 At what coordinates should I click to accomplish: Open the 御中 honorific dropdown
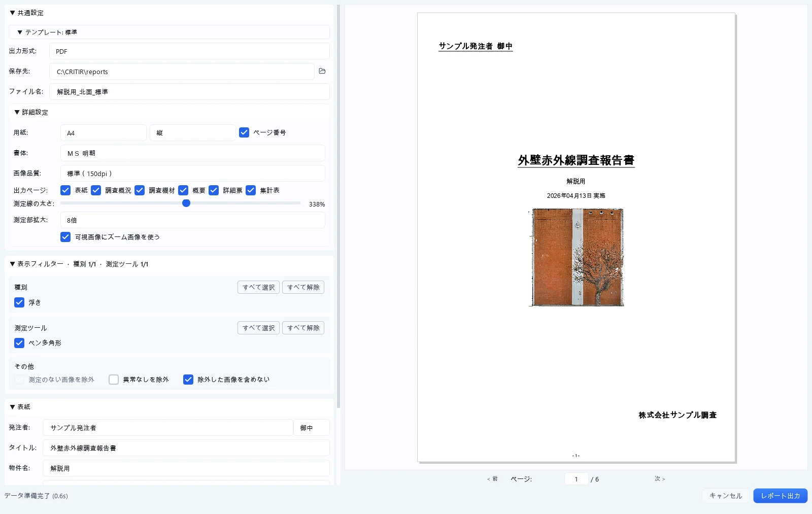point(312,428)
